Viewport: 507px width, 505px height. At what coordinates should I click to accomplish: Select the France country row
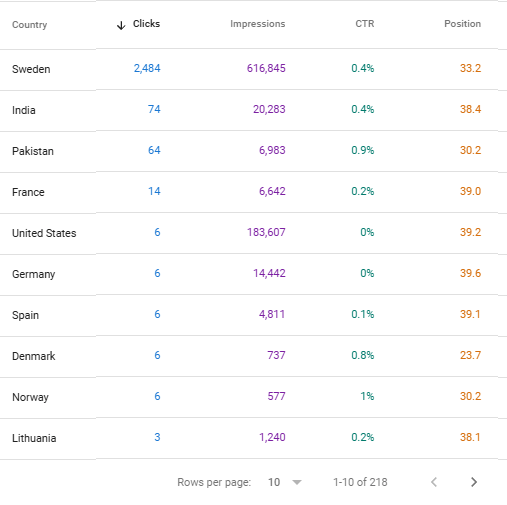(253, 192)
